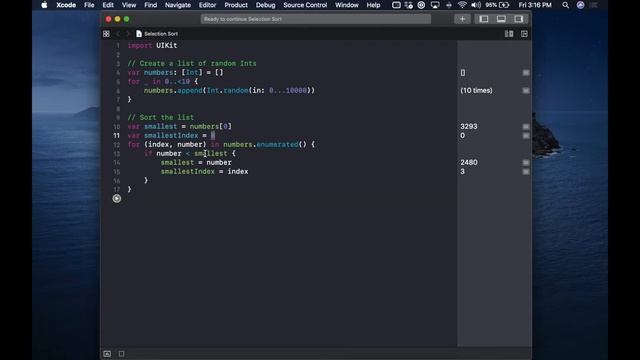Viewport: 640px width, 360px height.
Task: Open the AirPlay display menu
Action: tap(435, 5)
